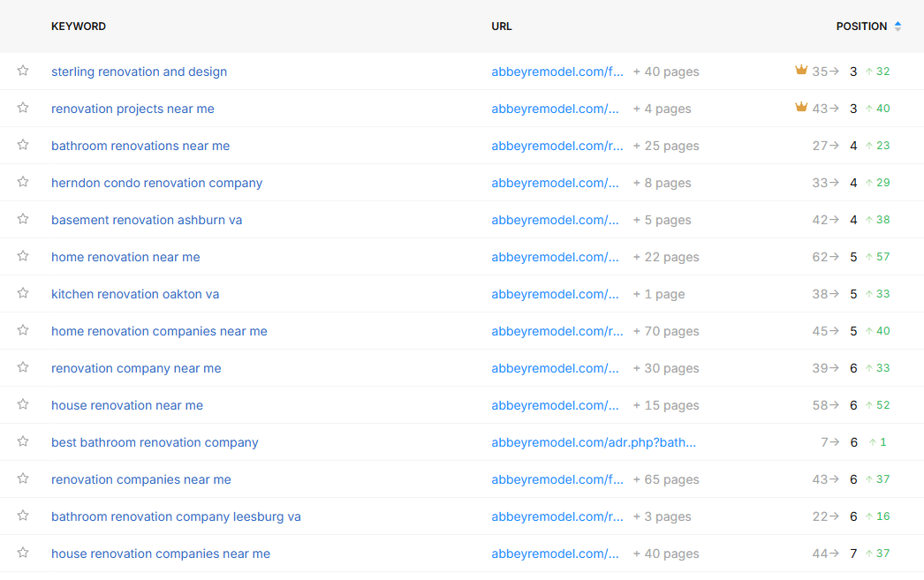Click crown icon in sterling renovation row
The height and width of the screenshot is (580, 924).
point(801,71)
